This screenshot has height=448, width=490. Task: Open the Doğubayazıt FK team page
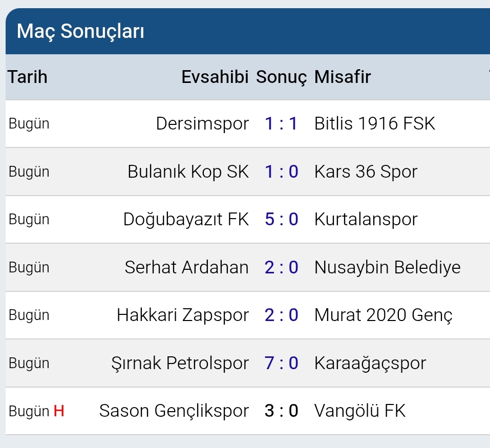186,219
